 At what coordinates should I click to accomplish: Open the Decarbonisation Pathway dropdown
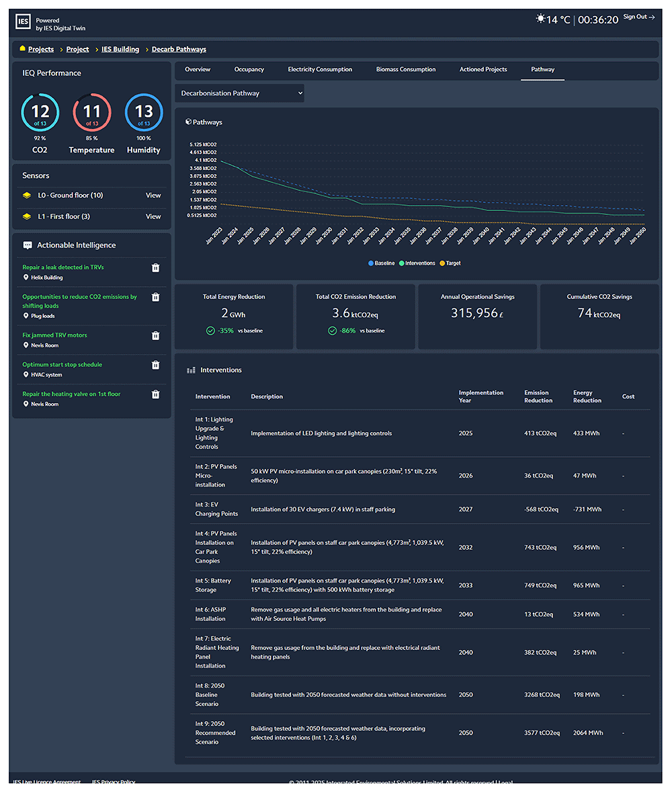point(240,93)
